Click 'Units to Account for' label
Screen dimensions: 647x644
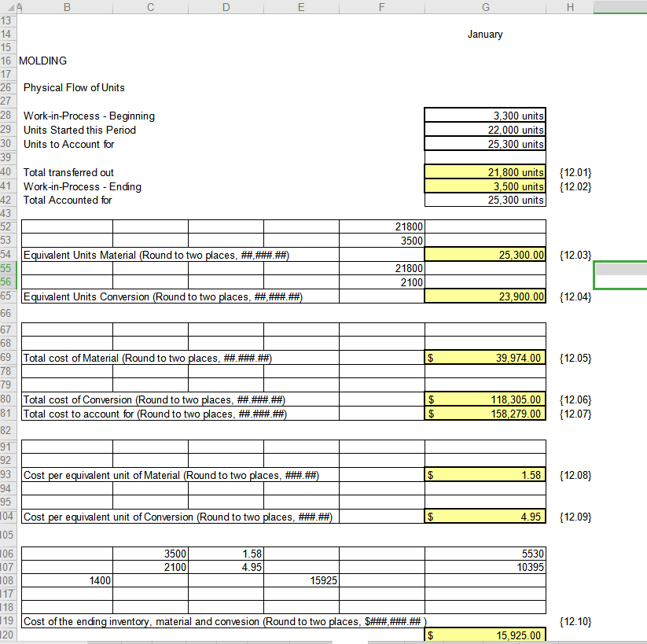(x=69, y=144)
